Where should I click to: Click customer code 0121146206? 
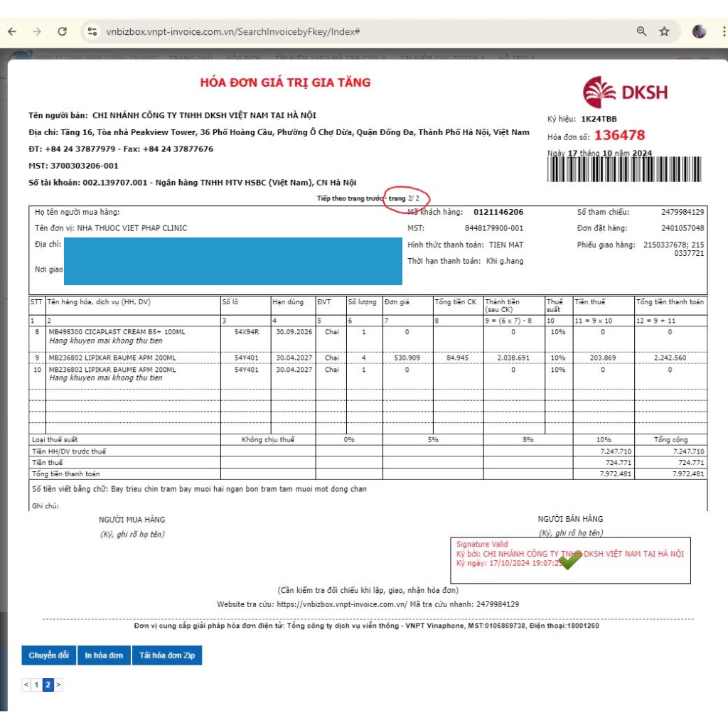[x=498, y=212]
